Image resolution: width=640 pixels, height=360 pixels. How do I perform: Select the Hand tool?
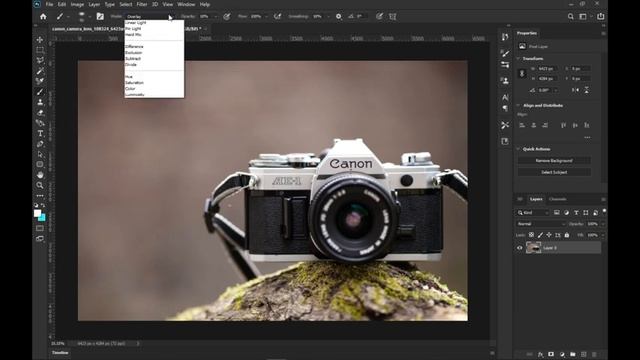coord(40,175)
